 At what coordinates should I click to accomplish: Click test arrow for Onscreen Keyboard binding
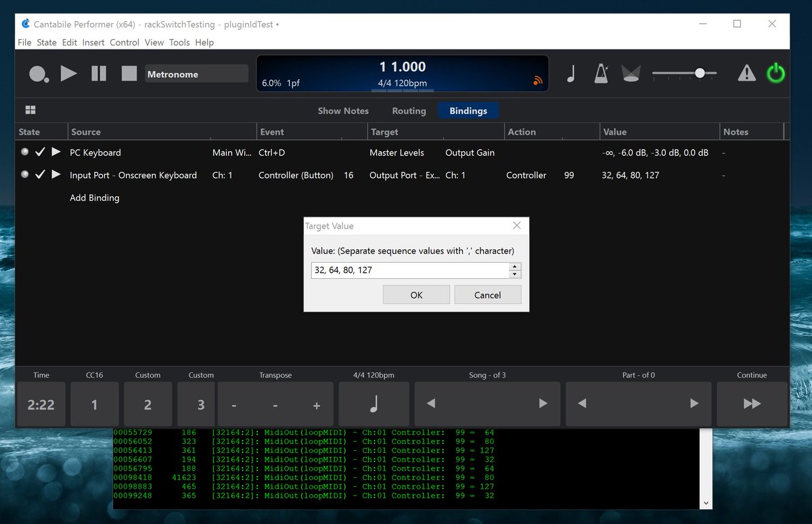(56, 175)
